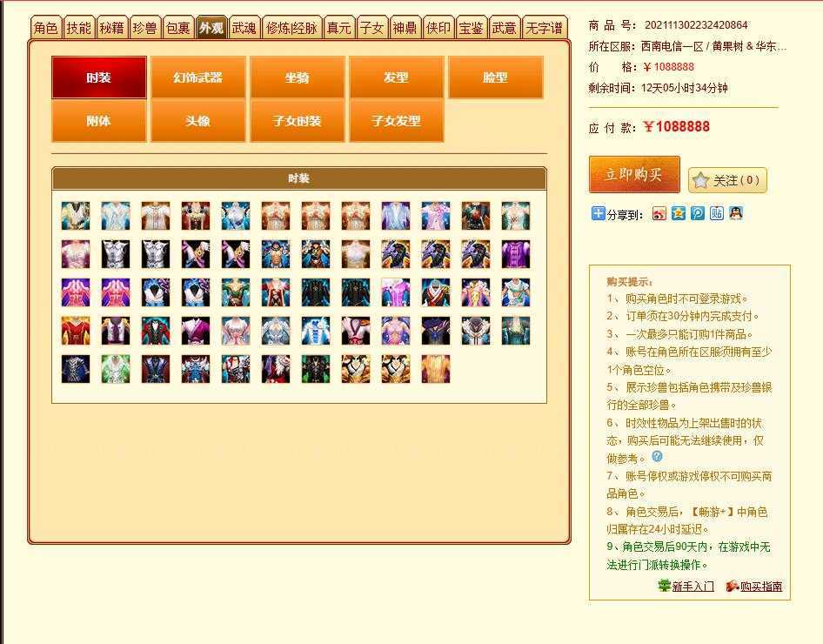Show the 子女发型 category
823x644 pixels.
397,121
